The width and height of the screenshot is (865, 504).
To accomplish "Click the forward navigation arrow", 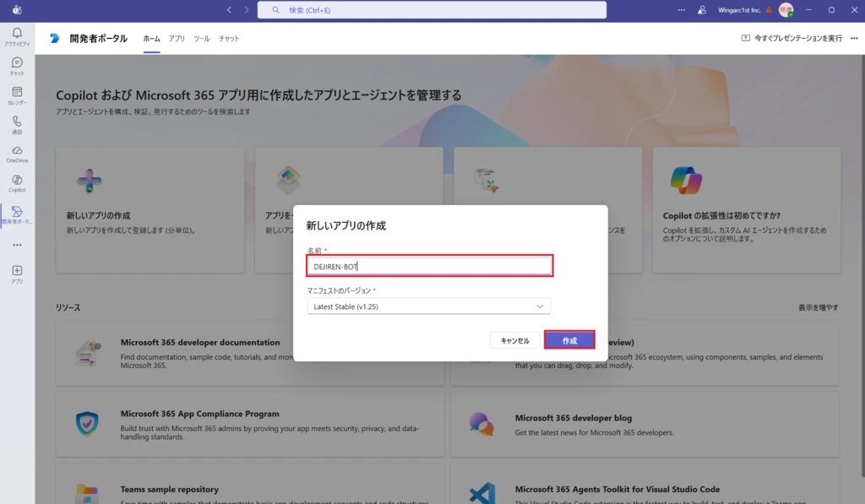I will 247,10.
